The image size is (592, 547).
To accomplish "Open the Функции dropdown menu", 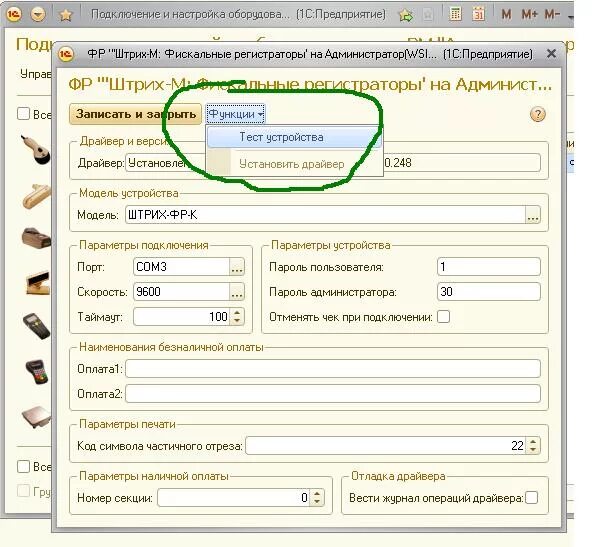I will (236, 114).
